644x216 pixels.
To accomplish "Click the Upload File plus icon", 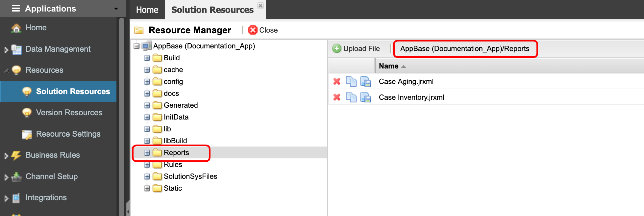I will tap(336, 49).
